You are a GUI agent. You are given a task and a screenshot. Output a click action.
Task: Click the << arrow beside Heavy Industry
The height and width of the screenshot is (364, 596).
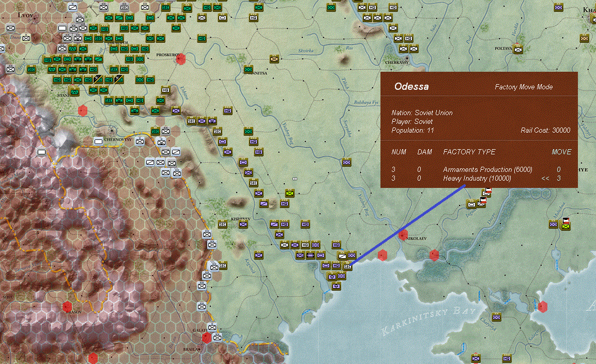pyautogui.click(x=545, y=179)
